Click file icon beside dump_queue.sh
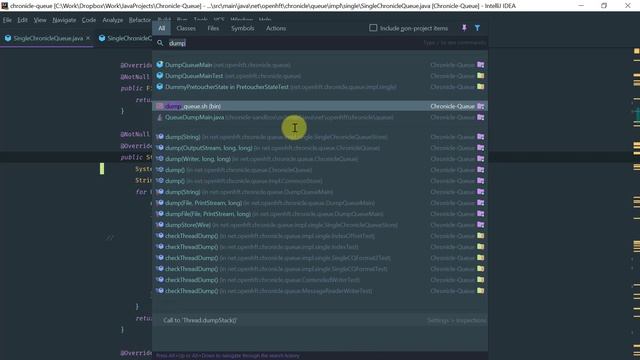This screenshot has width=640, height=360. coord(160,106)
